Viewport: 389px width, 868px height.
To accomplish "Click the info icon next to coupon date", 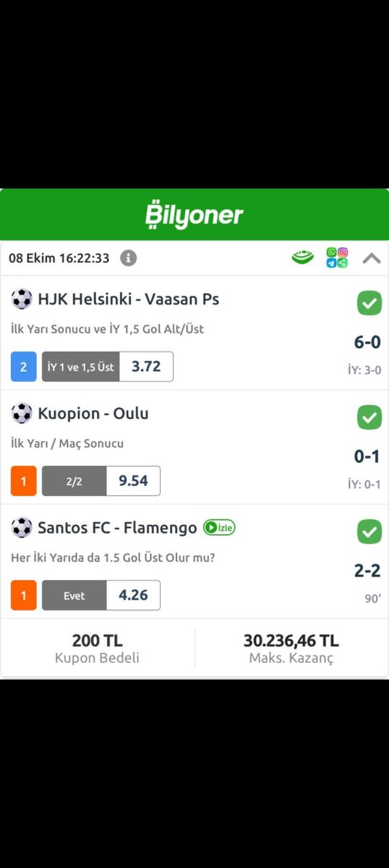I will (128, 258).
